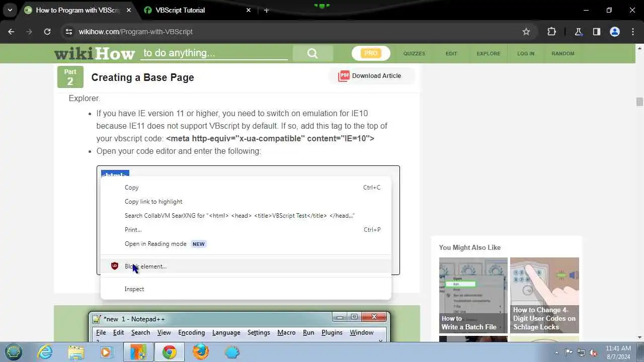This screenshot has width=644, height=362.
Task: Open a RANDOM article
Action: 562,53
